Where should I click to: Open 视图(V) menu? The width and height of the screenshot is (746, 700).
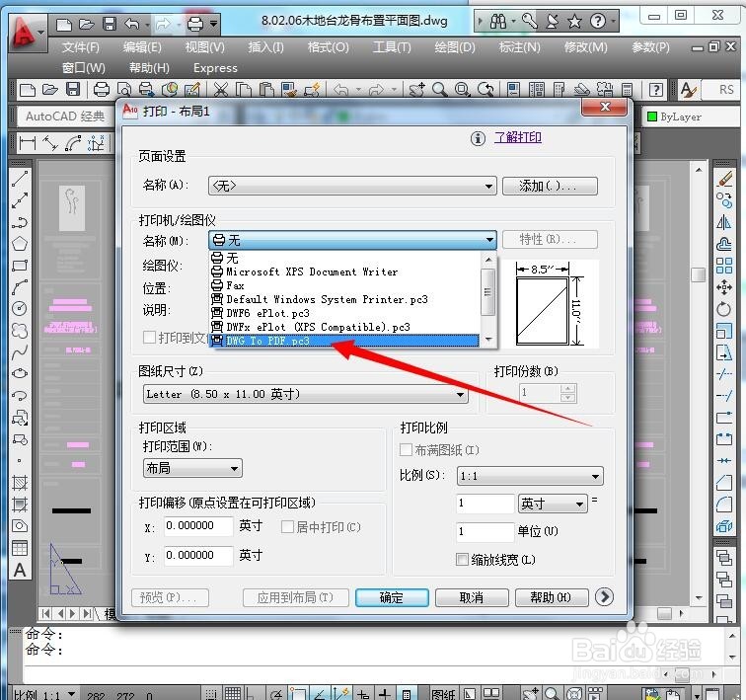(204, 47)
